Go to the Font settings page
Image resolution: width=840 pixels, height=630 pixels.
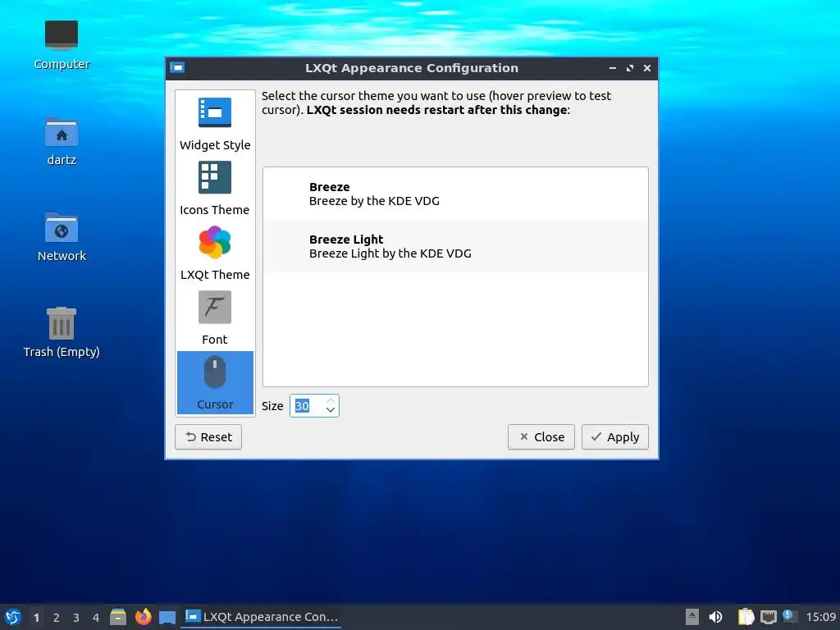[215, 318]
